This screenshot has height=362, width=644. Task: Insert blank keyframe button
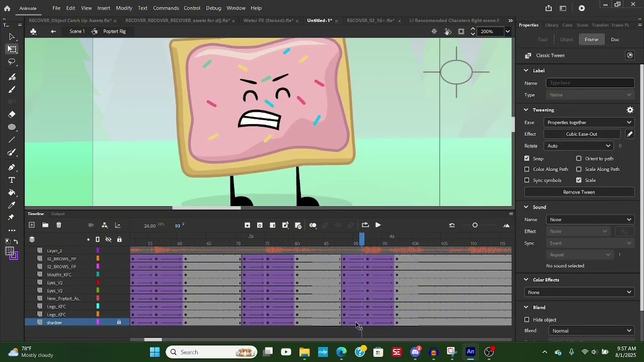(260, 225)
